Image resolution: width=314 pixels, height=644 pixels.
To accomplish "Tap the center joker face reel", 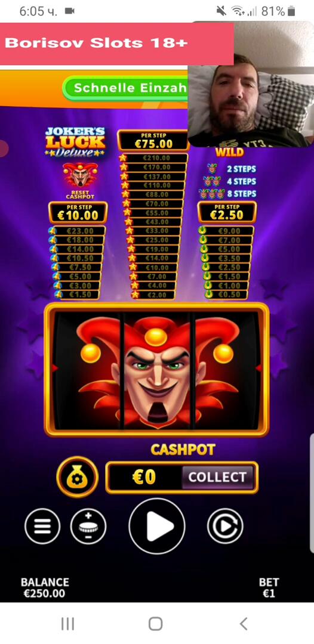I will 156,370.
